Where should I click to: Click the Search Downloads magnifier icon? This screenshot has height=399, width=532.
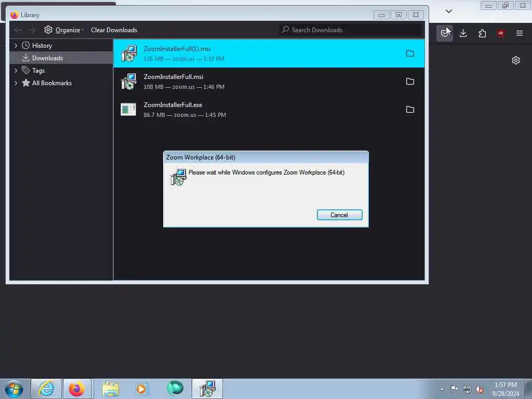click(285, 30)
